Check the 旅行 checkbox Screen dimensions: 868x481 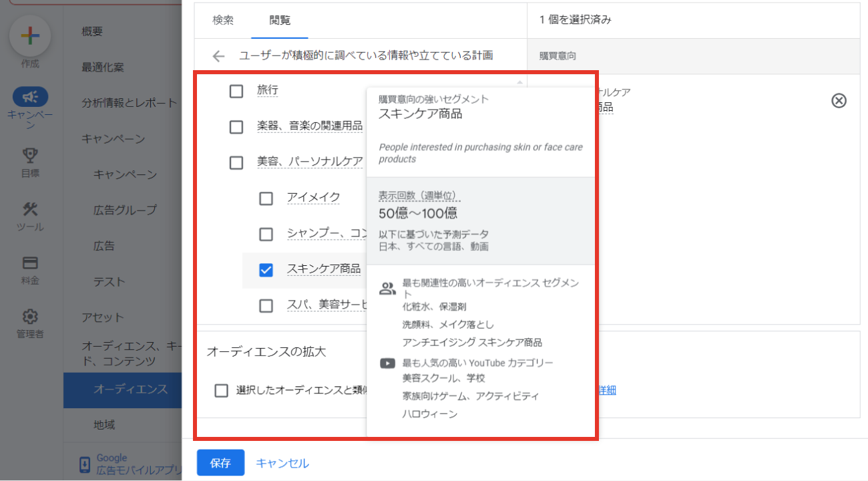point(236,92)
